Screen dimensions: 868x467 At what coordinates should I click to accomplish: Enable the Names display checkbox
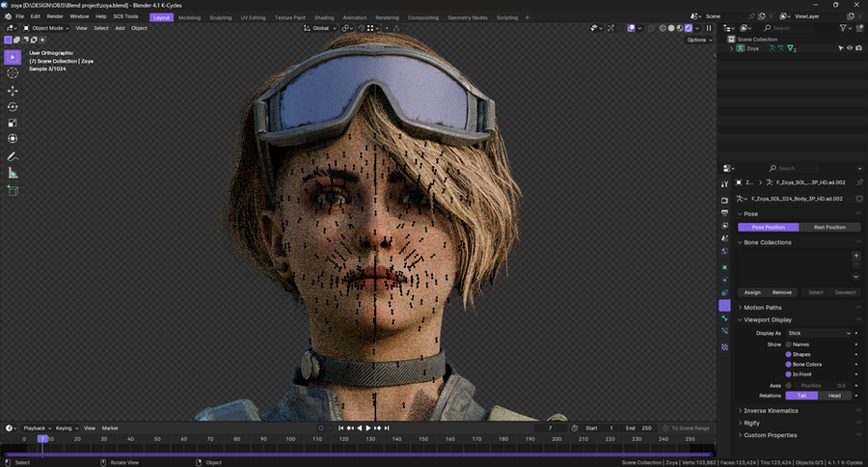click(x=788, y=343)
